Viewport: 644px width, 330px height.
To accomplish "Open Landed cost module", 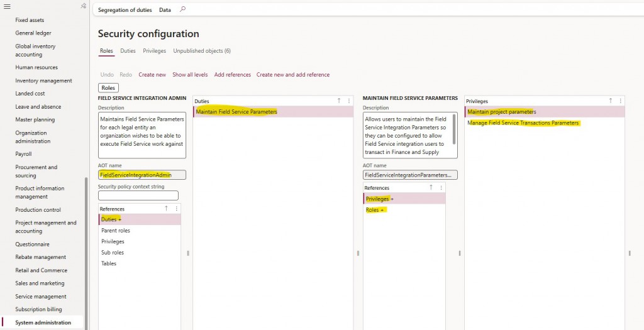I will click(30, 94).
